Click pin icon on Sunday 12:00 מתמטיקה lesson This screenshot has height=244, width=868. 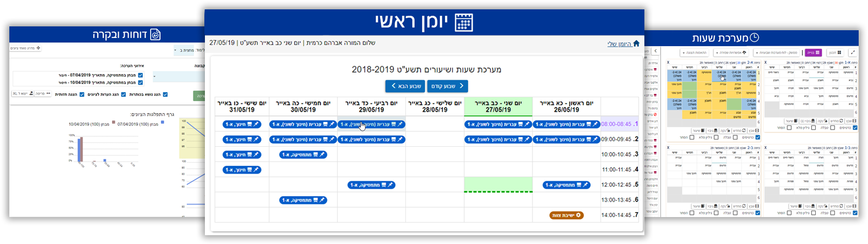click(586, 185)
